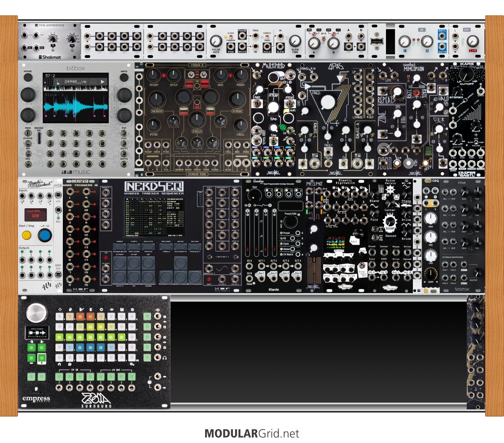Click the NerdSeq OK pad
Image resolution: width=504 pixels, height=443 pixels.
click(x=134, y=277)
